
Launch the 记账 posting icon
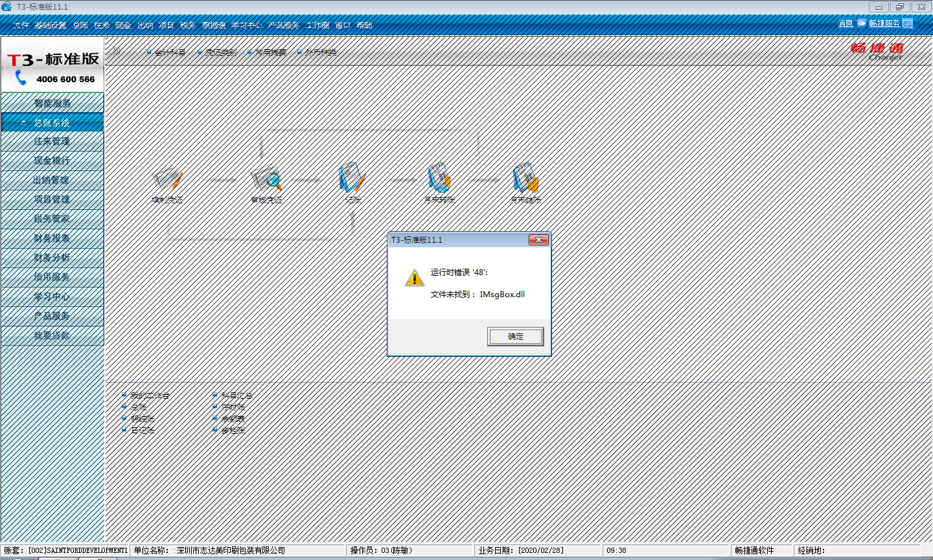click(352, 178)
